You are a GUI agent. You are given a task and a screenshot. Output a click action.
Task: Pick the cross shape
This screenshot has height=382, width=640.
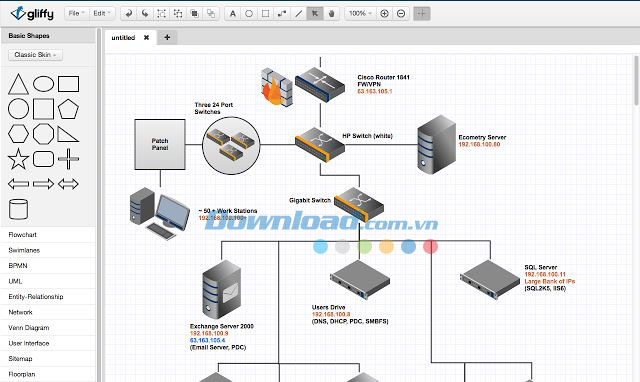click(x=68, y=159)
